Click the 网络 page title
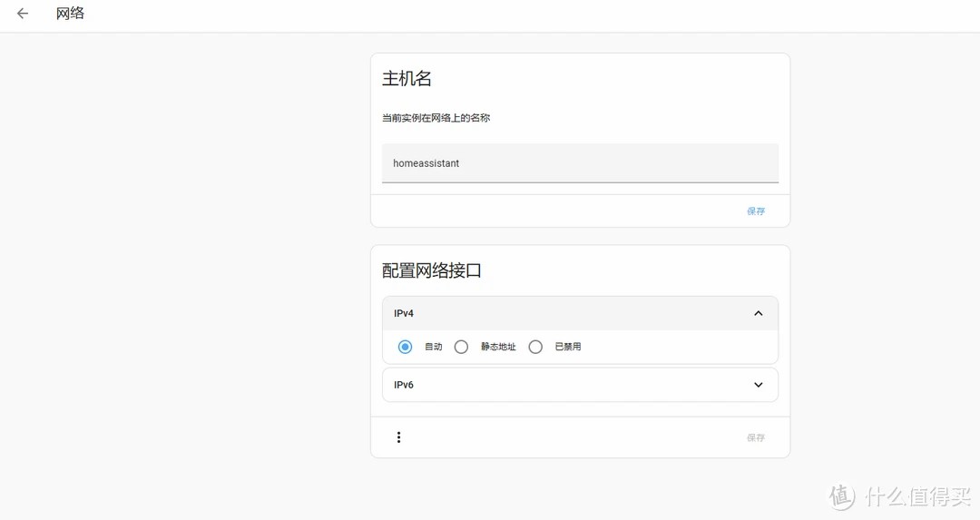 click(70, 14)
